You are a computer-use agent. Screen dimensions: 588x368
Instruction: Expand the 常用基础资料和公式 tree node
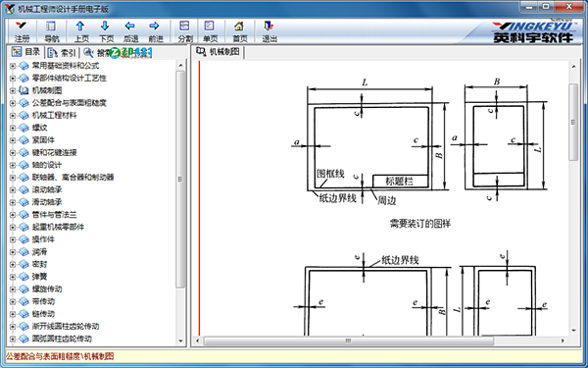[13, 66]
